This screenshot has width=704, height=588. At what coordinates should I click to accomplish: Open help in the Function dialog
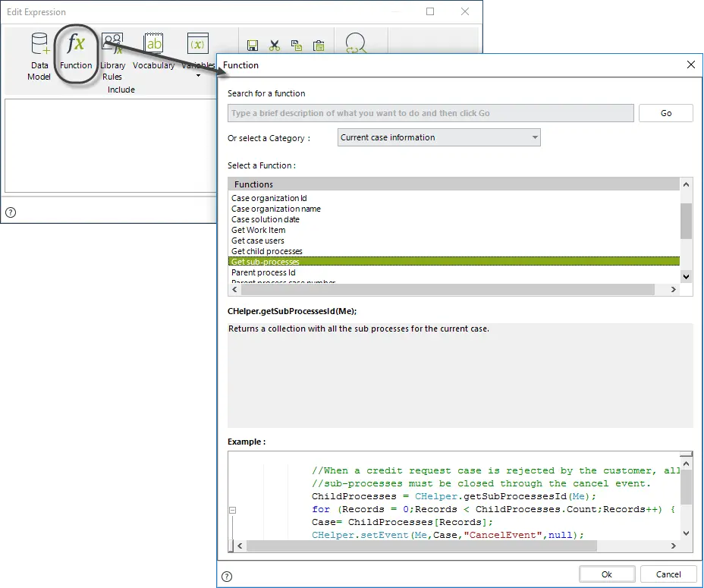tap(227, 577)
